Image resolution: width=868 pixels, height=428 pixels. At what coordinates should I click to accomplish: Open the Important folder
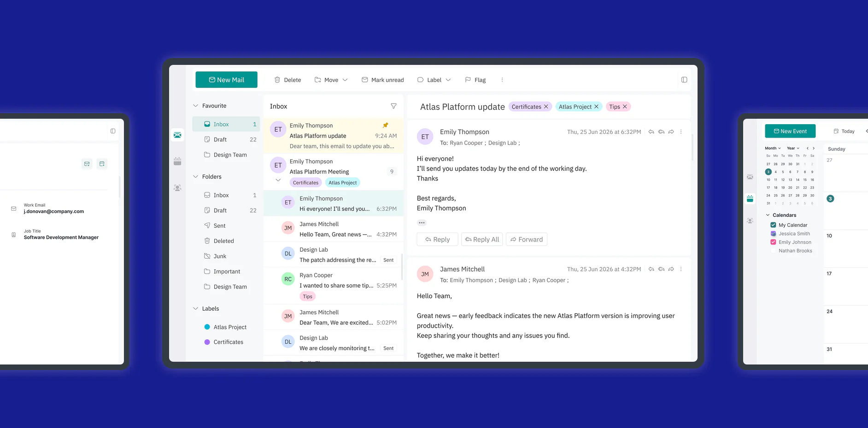coord(226,272)
